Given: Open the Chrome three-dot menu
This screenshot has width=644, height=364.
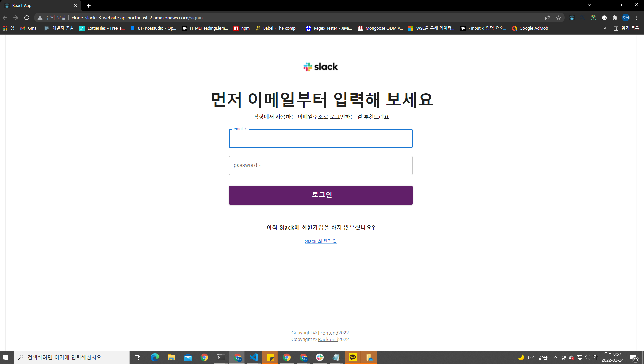Looking at the screenshot, I should (637, 18).
